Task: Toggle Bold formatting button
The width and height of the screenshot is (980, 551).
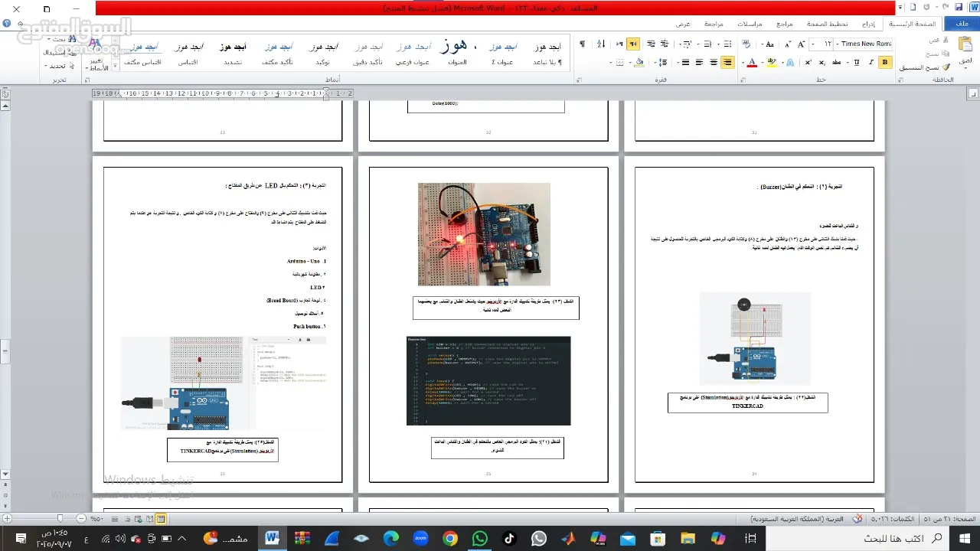Action: coord(885,62)
